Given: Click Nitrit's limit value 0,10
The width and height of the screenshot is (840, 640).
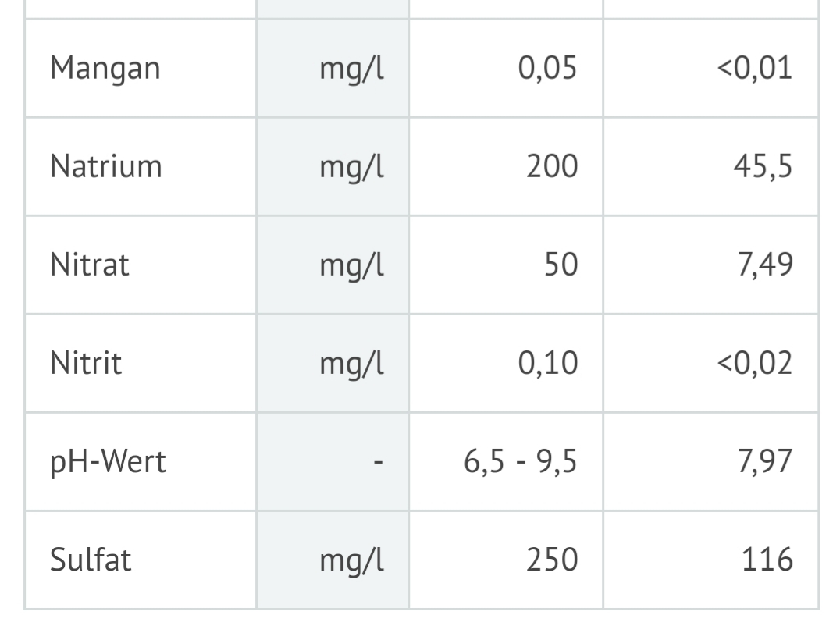Looking at the screenshot, I should pos(547,363).
